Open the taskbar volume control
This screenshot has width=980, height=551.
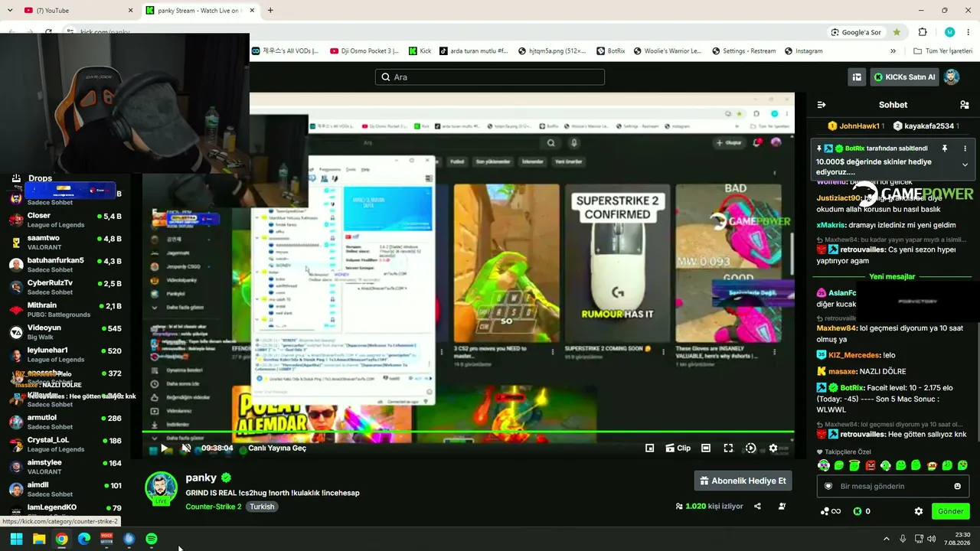(931, 539)
